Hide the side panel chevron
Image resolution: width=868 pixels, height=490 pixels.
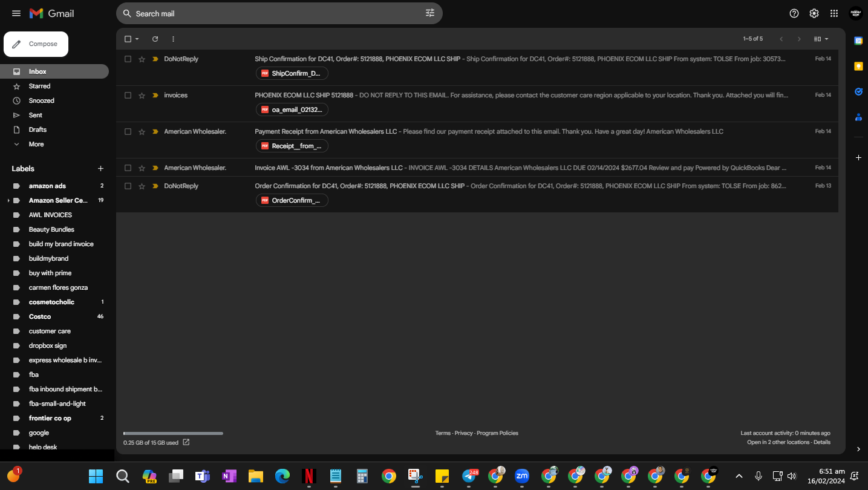pos(858,449)
